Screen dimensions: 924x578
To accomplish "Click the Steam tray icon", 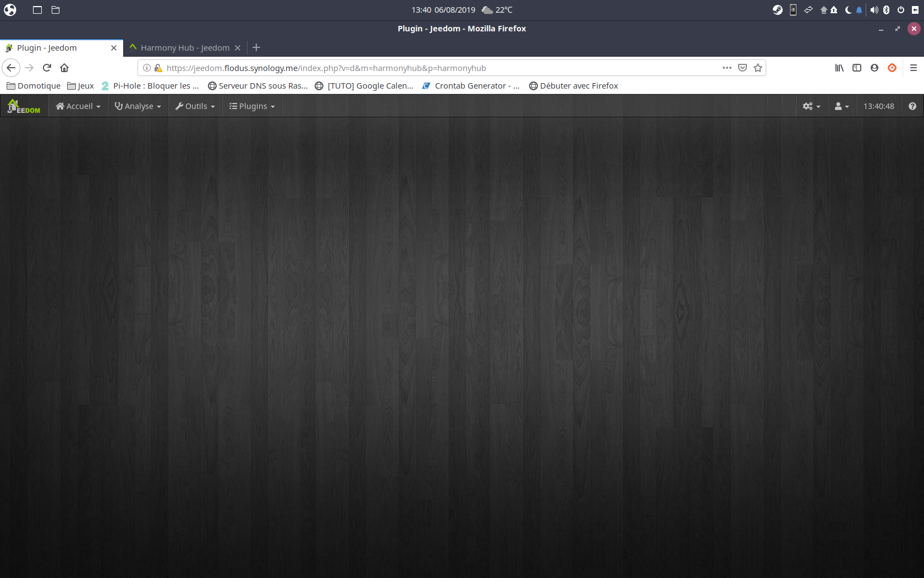I will pos(777,10).
